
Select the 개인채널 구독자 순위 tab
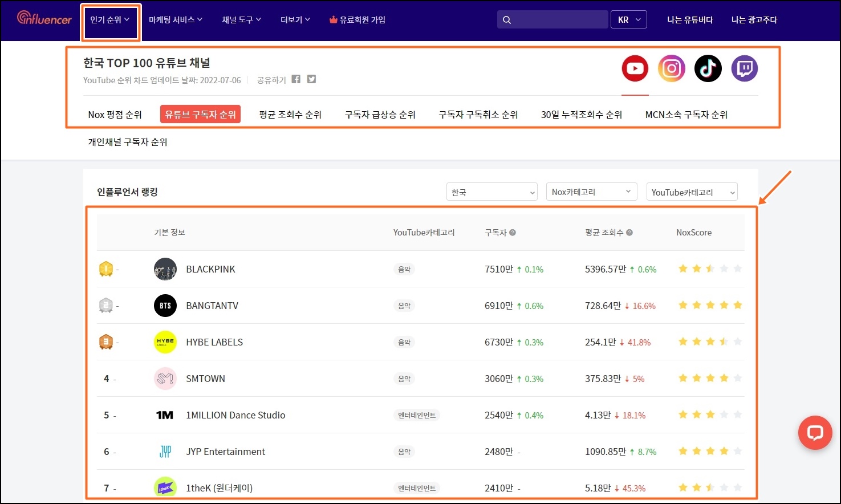128,142
